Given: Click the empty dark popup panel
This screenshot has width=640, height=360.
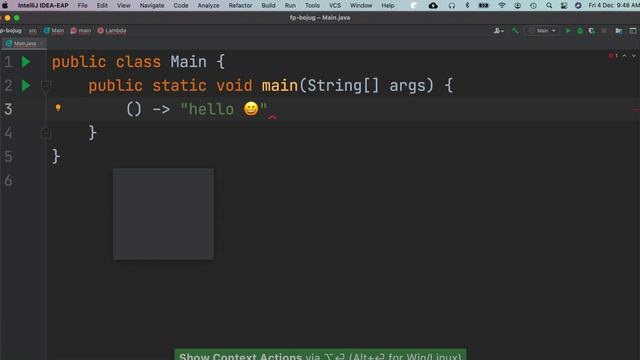Looking at the screenshot, I should 163,214.
